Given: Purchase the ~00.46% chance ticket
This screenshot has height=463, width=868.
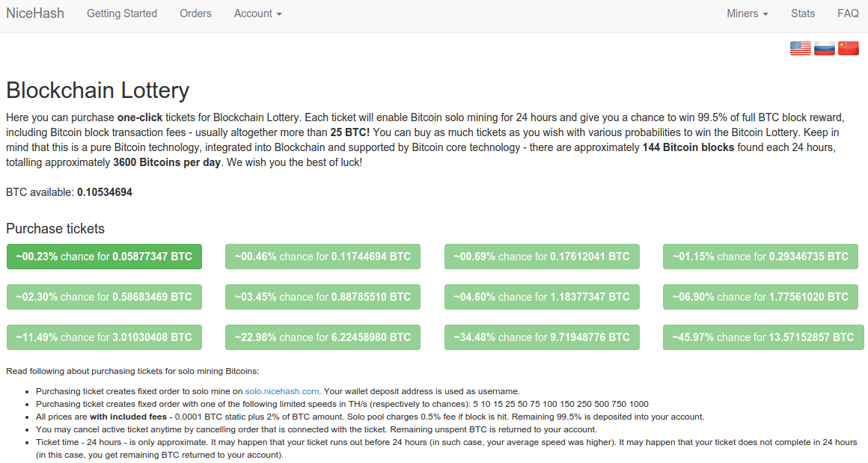Looking at the screenshot, I should point(323,257).
